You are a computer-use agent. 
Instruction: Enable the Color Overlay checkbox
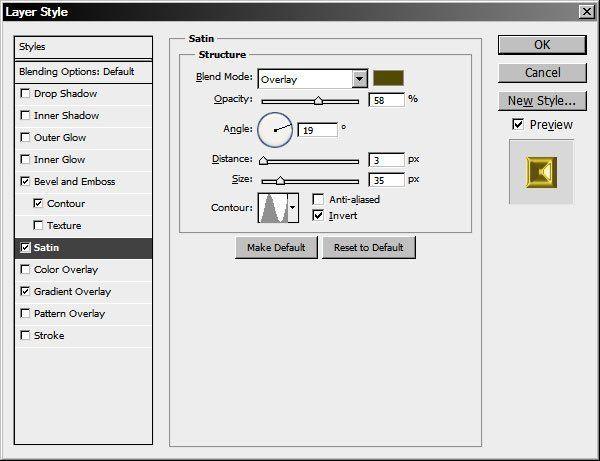tap(25, 269)
